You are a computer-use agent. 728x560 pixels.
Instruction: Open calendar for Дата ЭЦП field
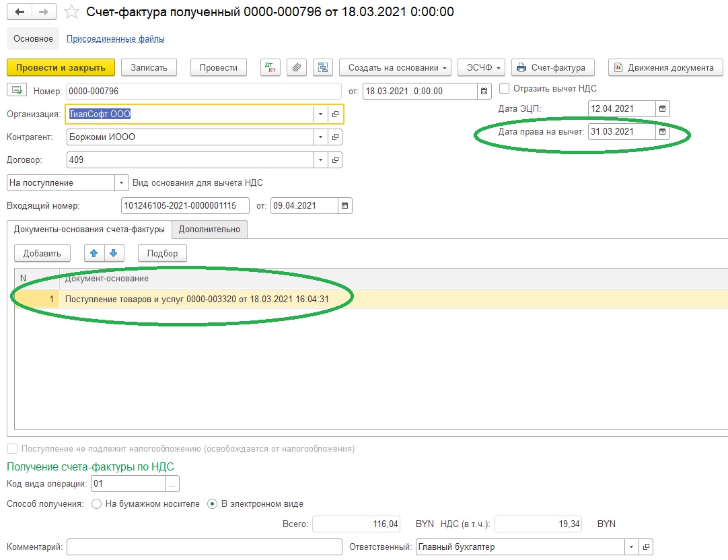coord(662,109)
